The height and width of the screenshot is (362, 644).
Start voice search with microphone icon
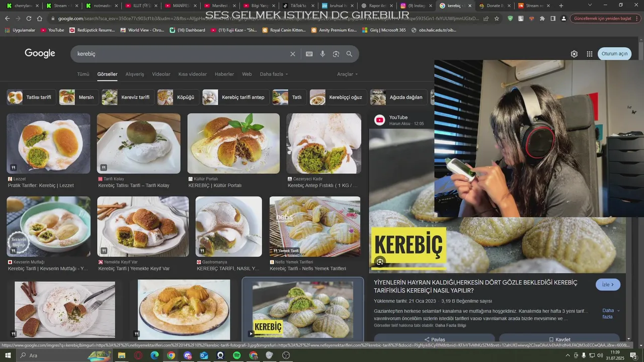coord(323,54)
